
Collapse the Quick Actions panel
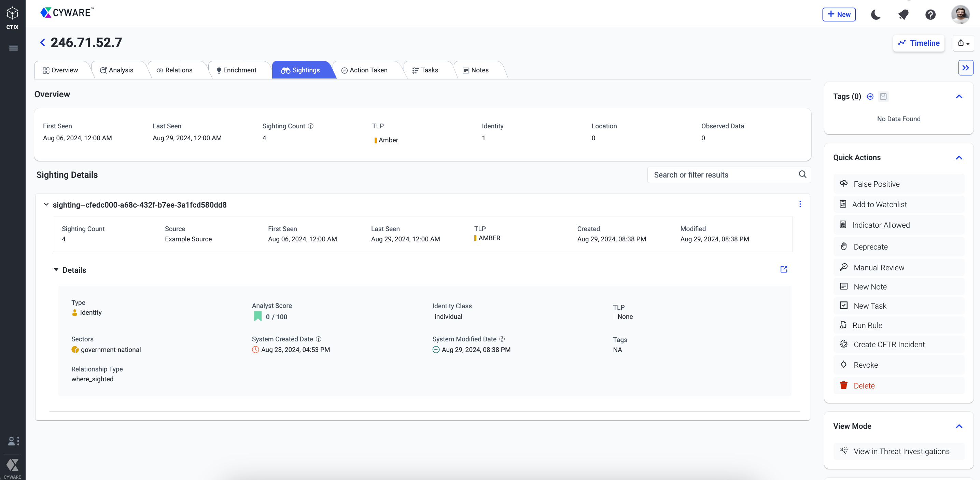pyautogui.click(x=959, y=157)
